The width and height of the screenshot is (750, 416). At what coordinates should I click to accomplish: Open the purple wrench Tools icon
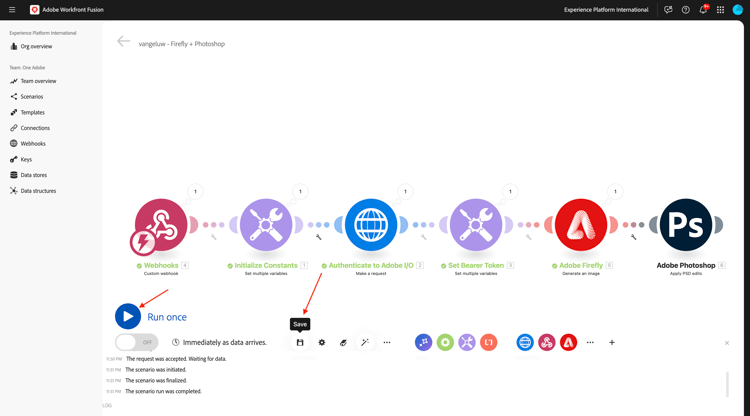(467, 342)
